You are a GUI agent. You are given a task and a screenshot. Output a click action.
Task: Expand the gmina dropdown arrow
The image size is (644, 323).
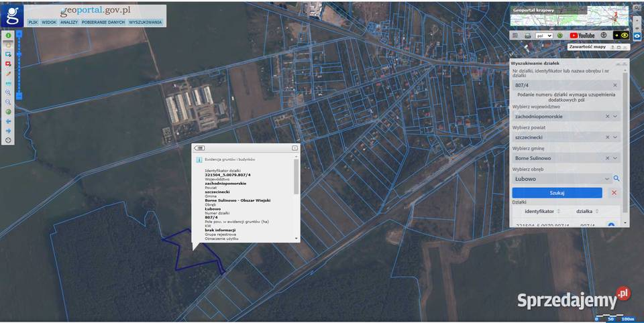click(615, 158)
